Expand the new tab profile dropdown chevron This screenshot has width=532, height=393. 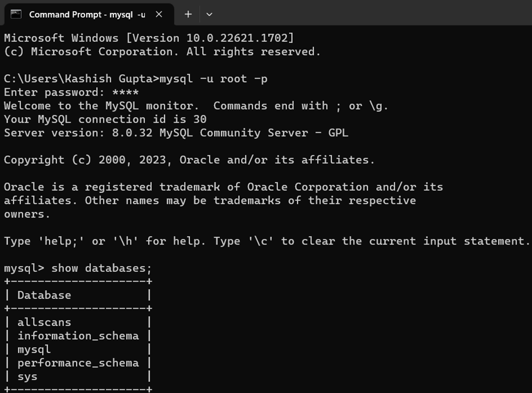tap(209, 14)
